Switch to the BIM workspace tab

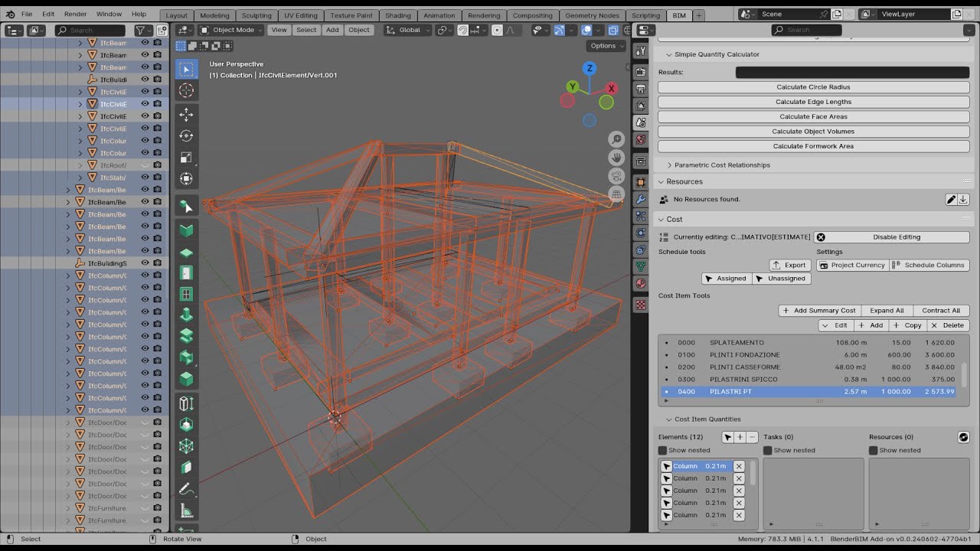(679, 15)
